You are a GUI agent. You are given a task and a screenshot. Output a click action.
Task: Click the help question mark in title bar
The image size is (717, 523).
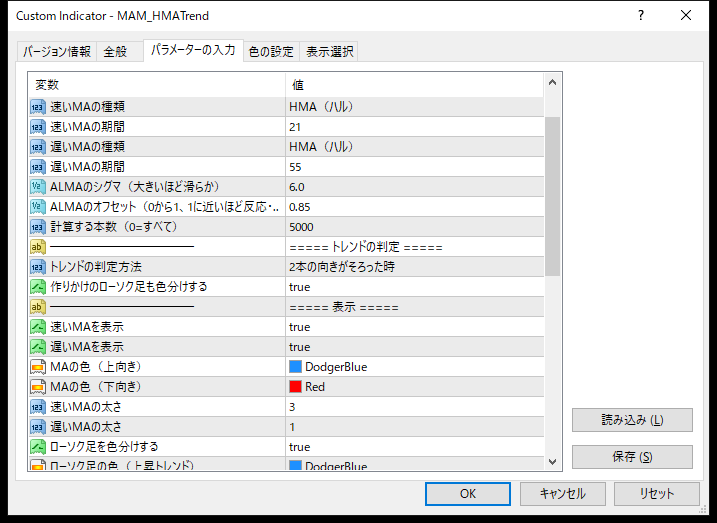point(641,16)
